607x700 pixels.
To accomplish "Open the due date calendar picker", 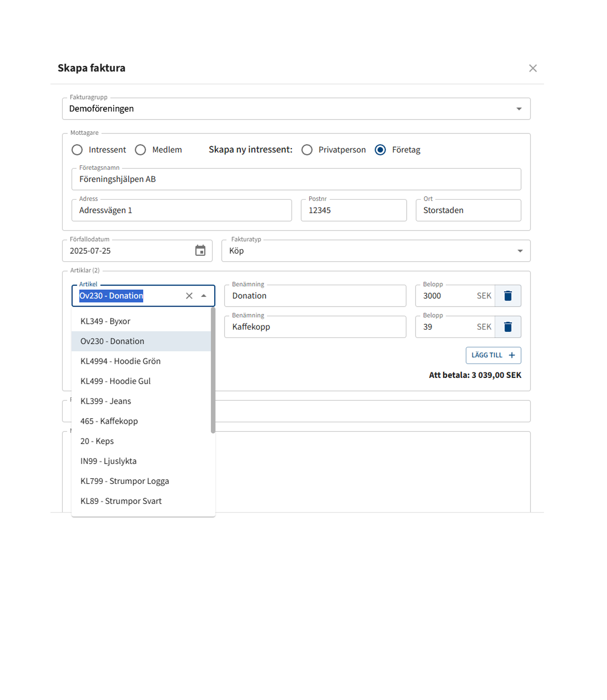I will pyautogui.click(x=200, y=251).
